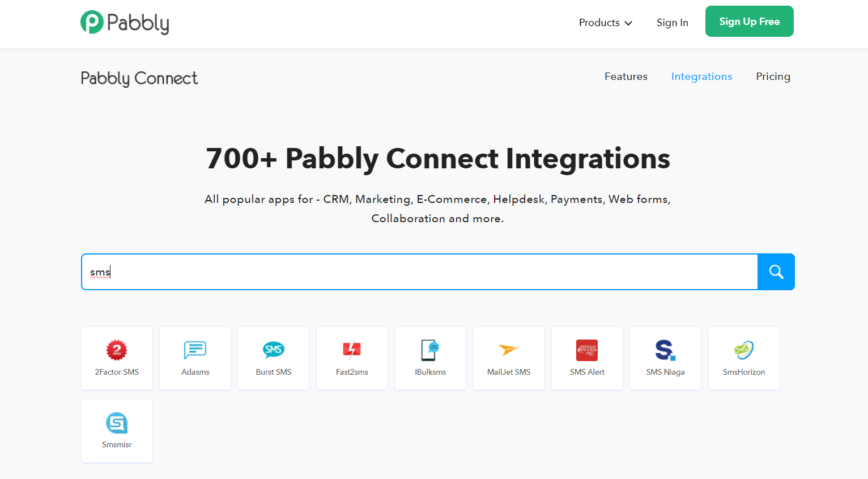This screenshot has height=479, width=868.
Task: Click the Sign Up Free button
Action: [750, 22]
